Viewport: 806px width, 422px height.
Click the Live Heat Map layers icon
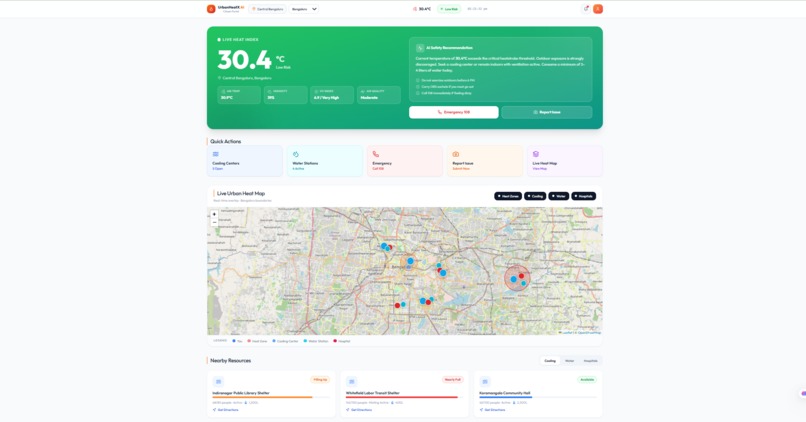536,154
